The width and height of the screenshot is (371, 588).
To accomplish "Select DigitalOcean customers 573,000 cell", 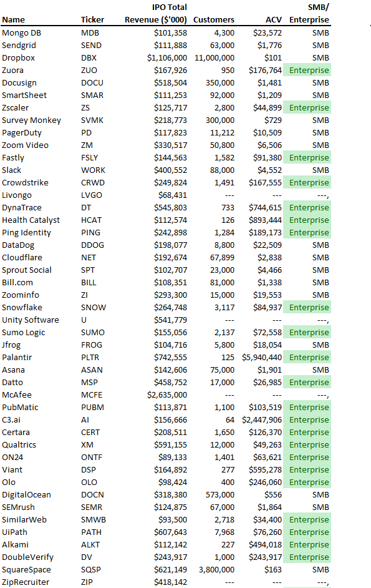I will tap(220, 495).
